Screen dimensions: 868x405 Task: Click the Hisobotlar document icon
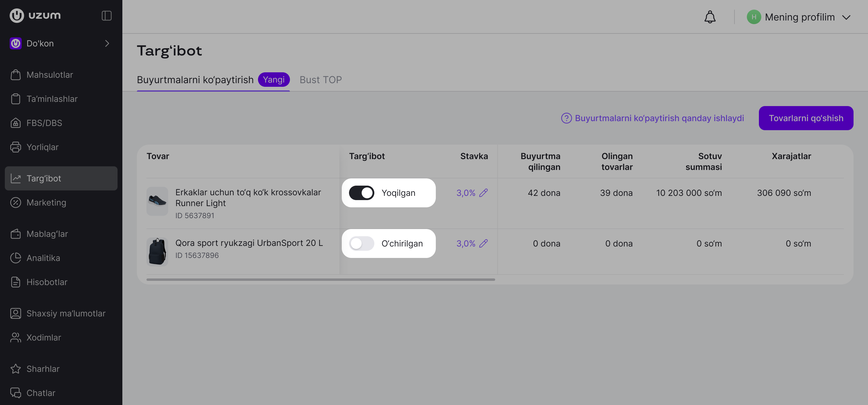[15, 282]
